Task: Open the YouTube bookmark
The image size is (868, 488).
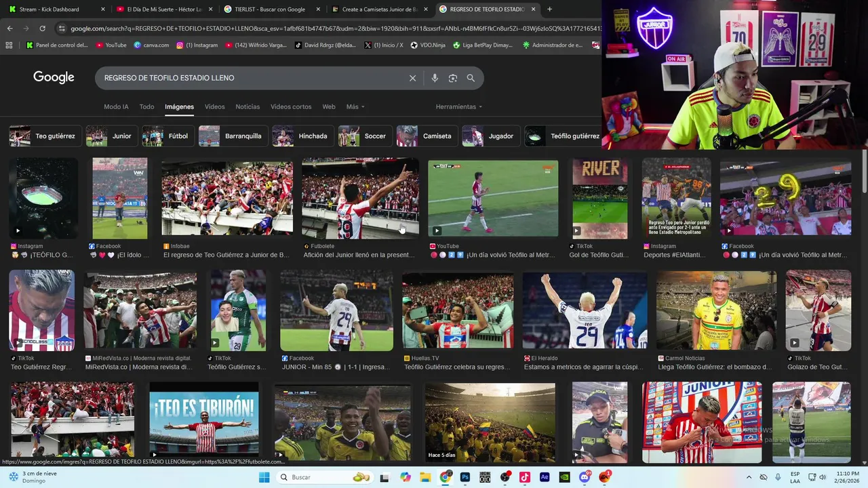Action: (111, 45)
